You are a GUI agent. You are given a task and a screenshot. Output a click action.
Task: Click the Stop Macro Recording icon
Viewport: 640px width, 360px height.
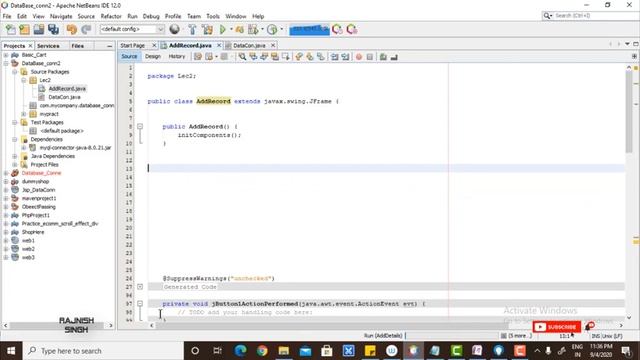click(x=370, y=57)
